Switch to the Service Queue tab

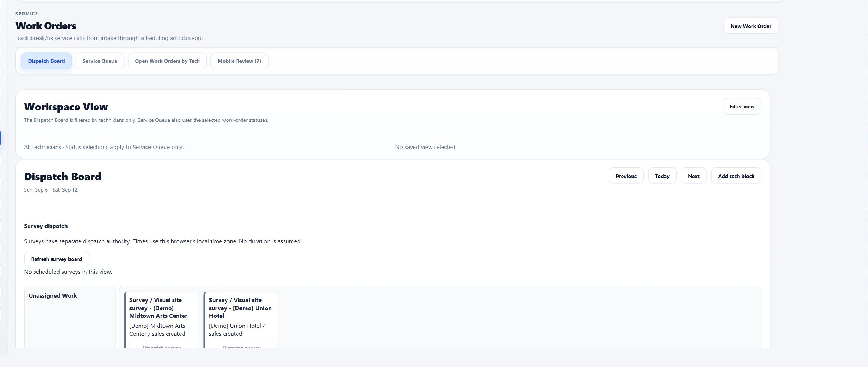[100, 61]
